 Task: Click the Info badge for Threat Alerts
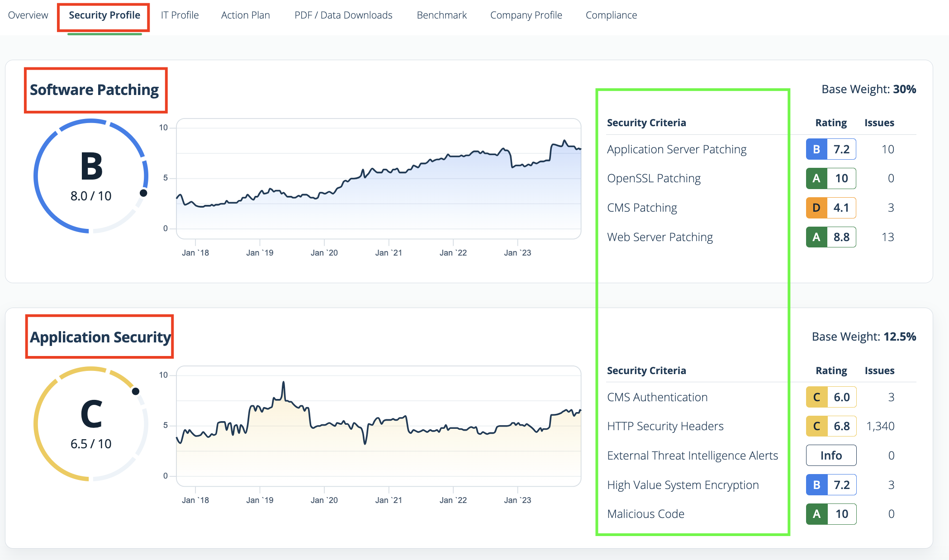pos(831,456)
